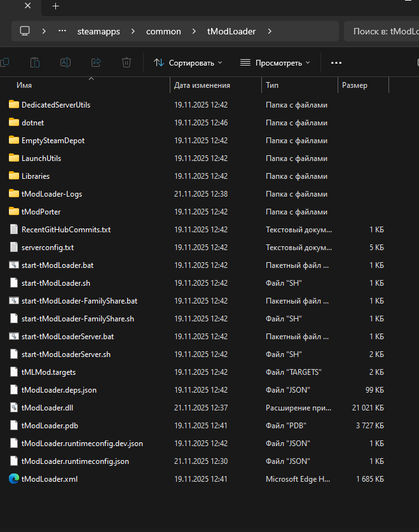
Task: Open the Просмотреть view dropdown
Action: coord(275,62)
